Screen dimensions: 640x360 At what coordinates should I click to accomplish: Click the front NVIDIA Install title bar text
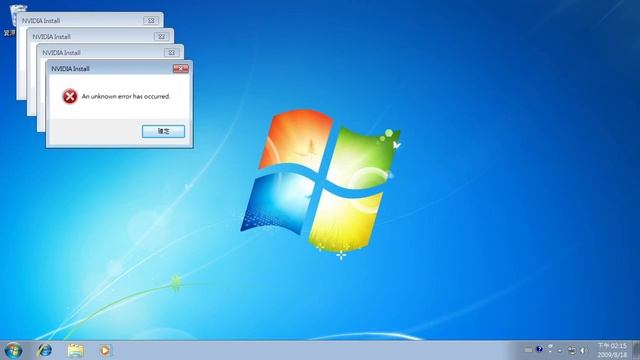tap(70, 69)
